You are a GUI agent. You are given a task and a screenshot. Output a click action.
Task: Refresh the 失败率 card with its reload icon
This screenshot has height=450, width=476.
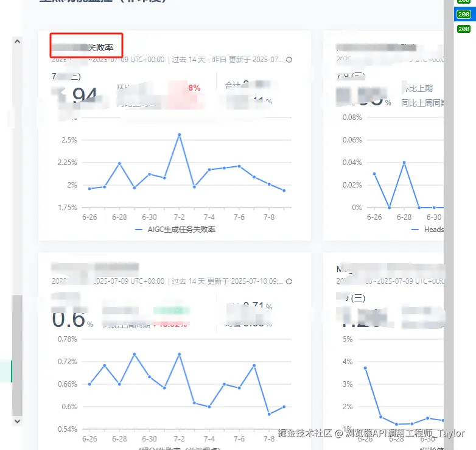pos(289,60)
